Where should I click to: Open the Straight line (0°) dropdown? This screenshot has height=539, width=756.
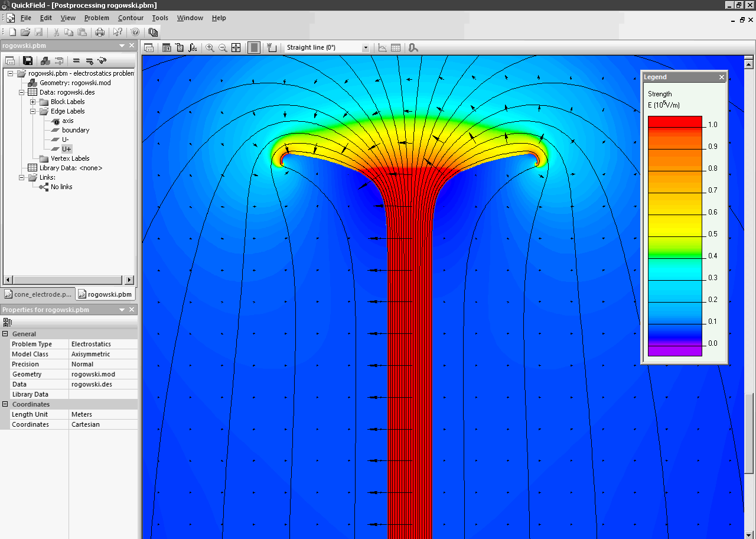366,48
